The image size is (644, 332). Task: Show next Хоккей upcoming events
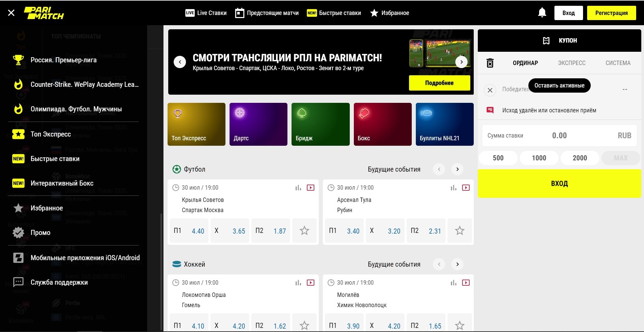pos(457,264)
